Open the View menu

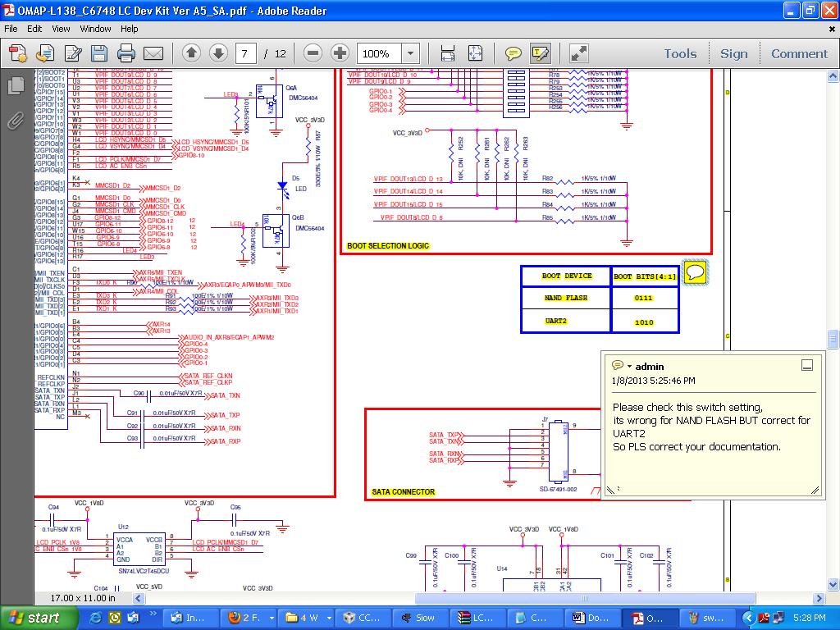[x=61, y=29]
